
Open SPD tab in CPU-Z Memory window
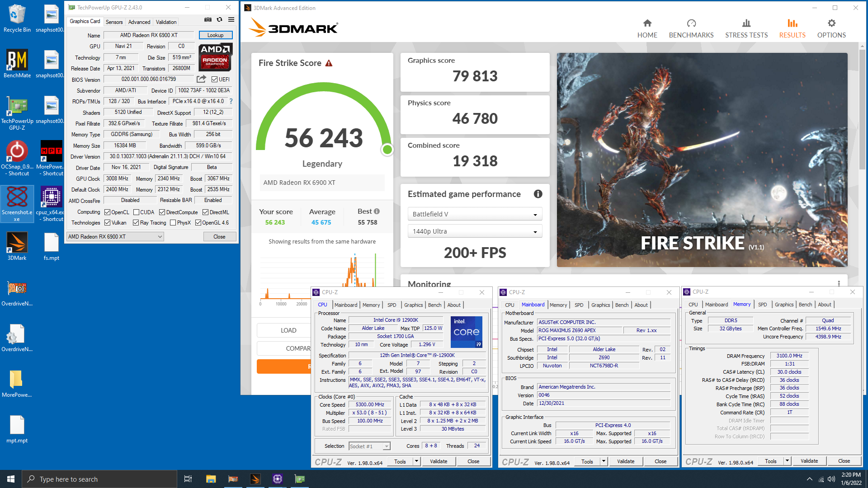[x=762, y=305]
